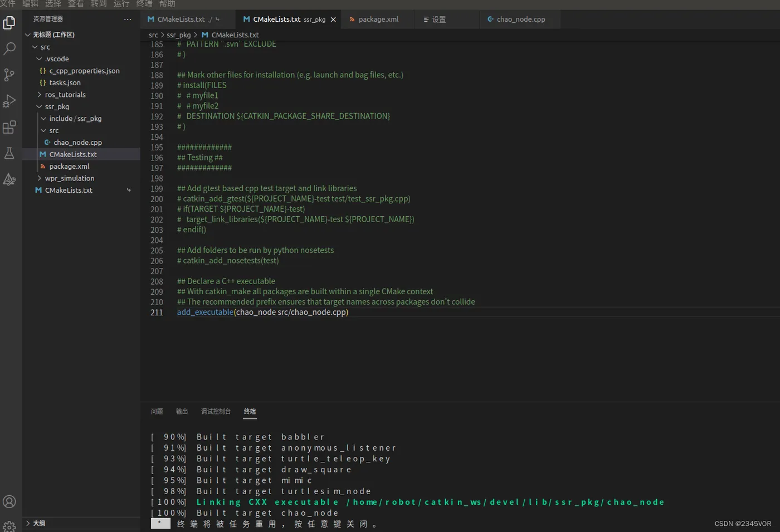Expand the outline section at the bottom
This screenshot has height=532, width=780.
[x=28, y=523]
